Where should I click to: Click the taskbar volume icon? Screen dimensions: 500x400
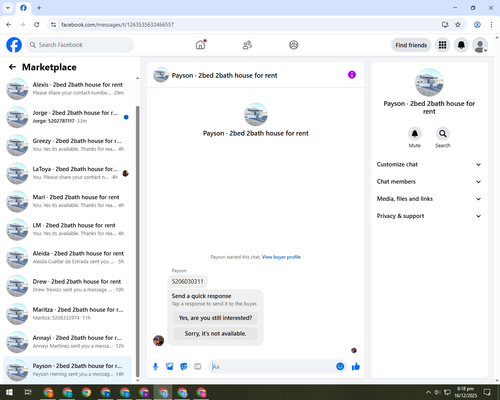click(x=437, y=392)
